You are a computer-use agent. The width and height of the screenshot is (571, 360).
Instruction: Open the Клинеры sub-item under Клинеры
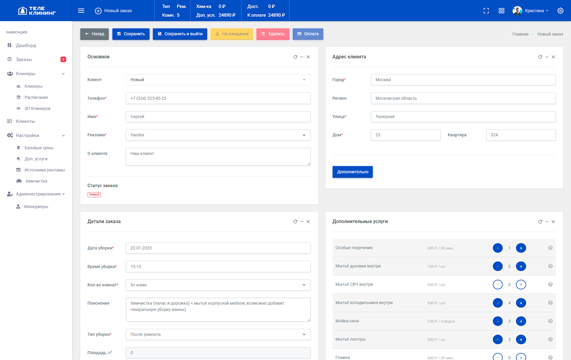pyautogui.click(x=33, y=86)
